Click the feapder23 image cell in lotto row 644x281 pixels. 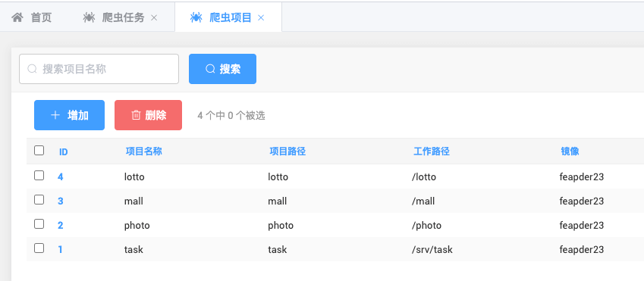[582, 176]
